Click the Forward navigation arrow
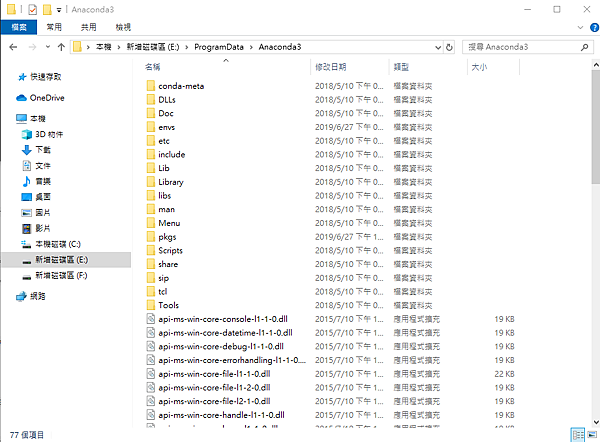The width and height of the screenshot is (600, 442). tap(33, 47)
